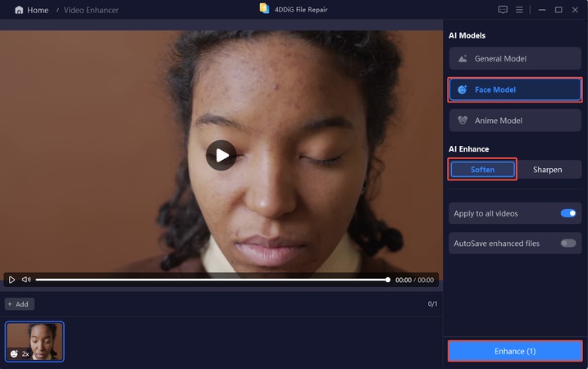
Task: Click the AI Models heading
Action: [467, 35]
